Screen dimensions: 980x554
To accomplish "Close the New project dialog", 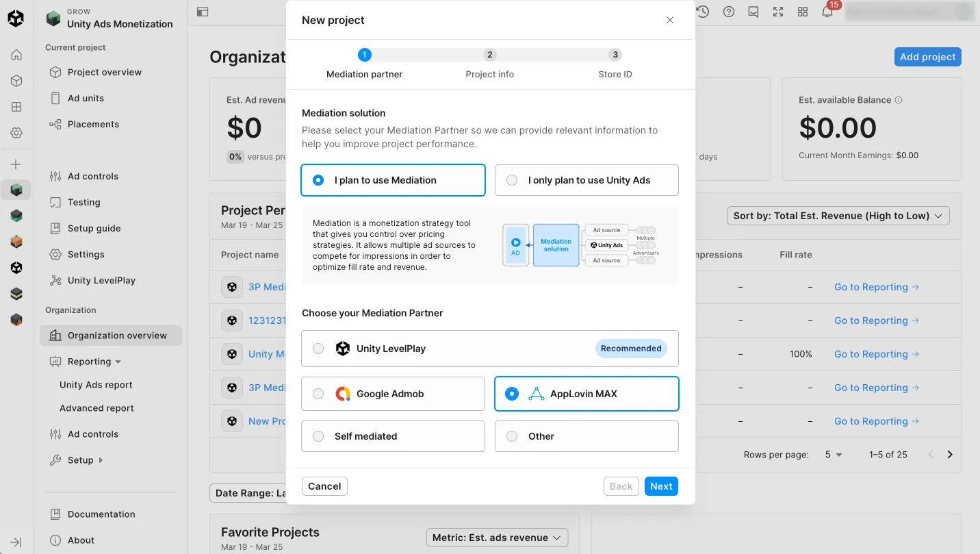I will (x=670, y=20).
